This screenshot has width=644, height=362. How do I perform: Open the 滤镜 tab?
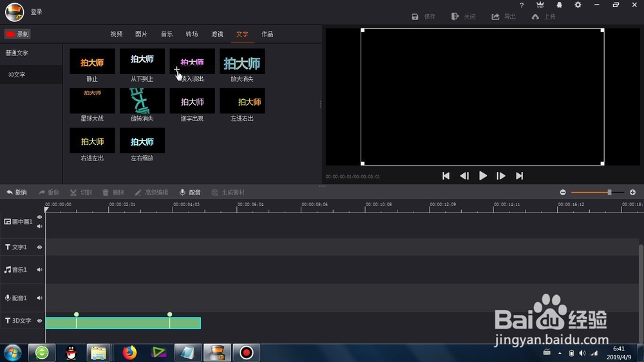click(x=217, y=34)
